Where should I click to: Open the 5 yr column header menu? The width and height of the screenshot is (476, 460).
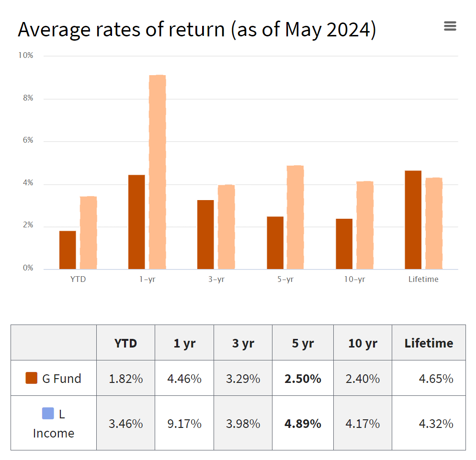tap(303, 342)
